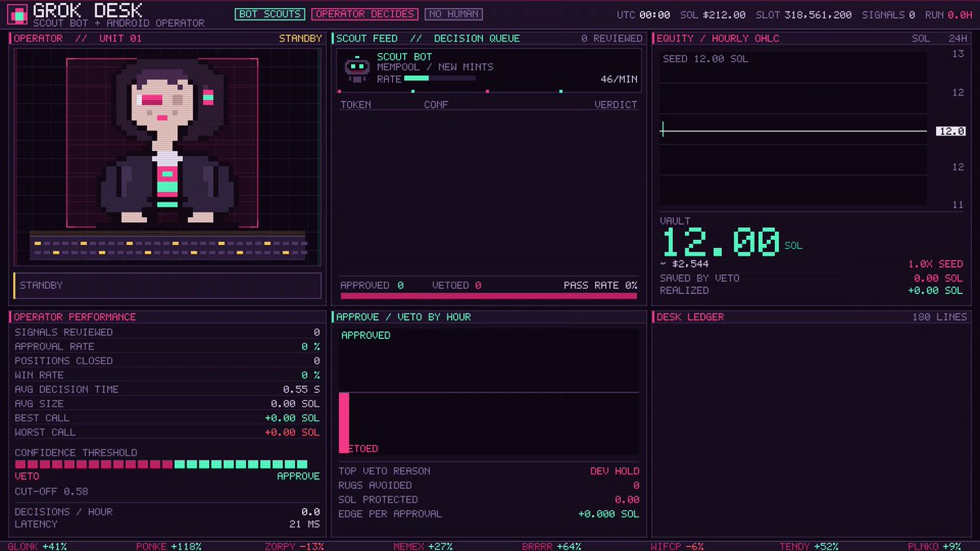The image size is (980, 551).
Task: Click the Scout Bot robot icon
Action: pos(356,69)
